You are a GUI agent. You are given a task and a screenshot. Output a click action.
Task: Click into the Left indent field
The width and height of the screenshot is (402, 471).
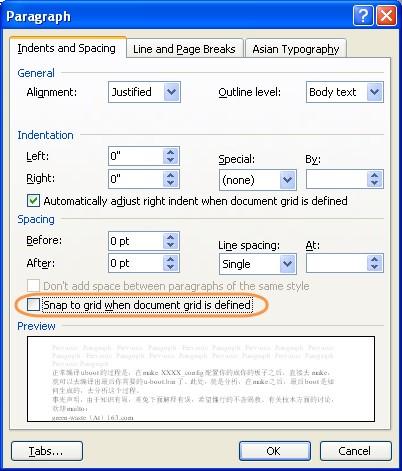click(136, 156)
